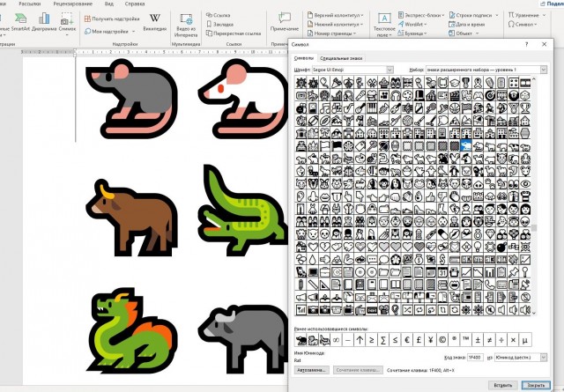Screen dimensions: 564x392
Task: Select the green dragon image in document
Action: click(132, 330)
